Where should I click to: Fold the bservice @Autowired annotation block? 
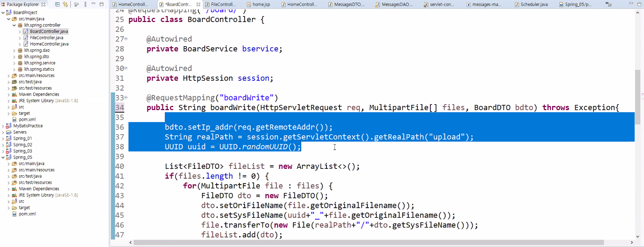(125, 39)
